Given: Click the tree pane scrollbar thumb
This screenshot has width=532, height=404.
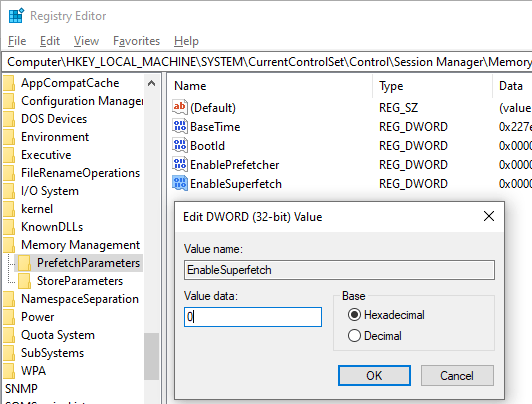Looking at the screenshot, I should click(152, 356).
